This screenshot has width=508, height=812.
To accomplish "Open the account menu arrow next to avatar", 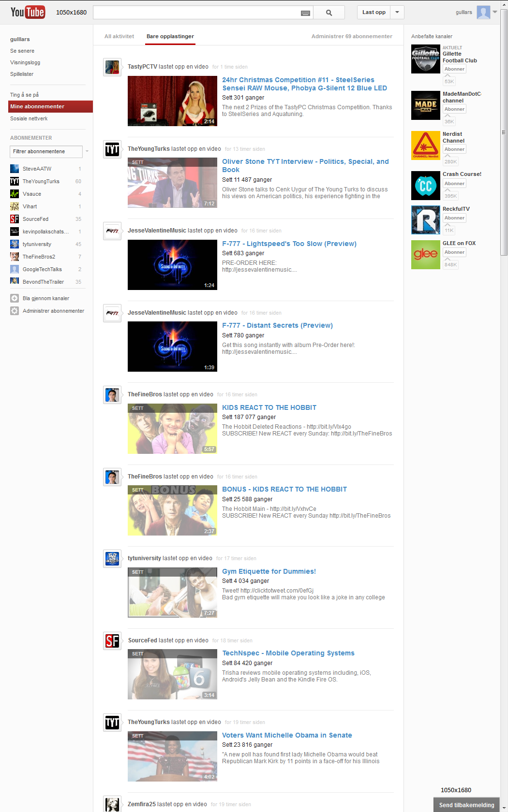I will (x=495, y=12).
